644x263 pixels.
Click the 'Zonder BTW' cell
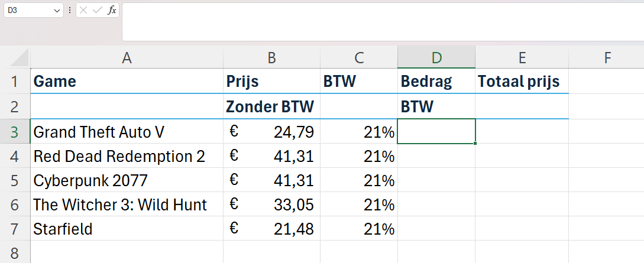[x=272, y=106]
